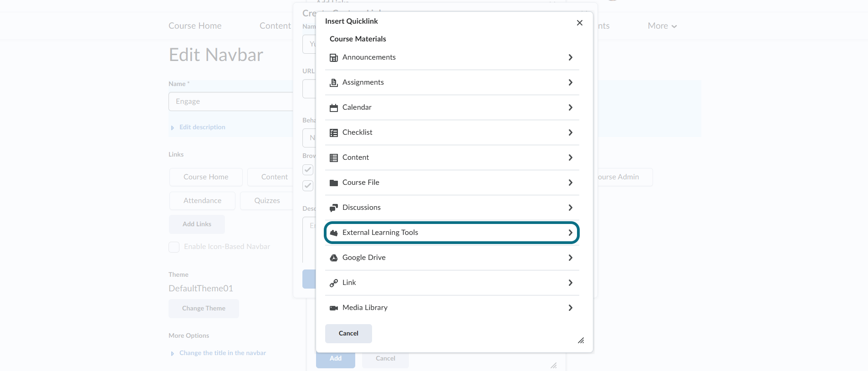Viewport: 868px width, 371px height.
Task: Click the Link chain icon
Action: 334,283
